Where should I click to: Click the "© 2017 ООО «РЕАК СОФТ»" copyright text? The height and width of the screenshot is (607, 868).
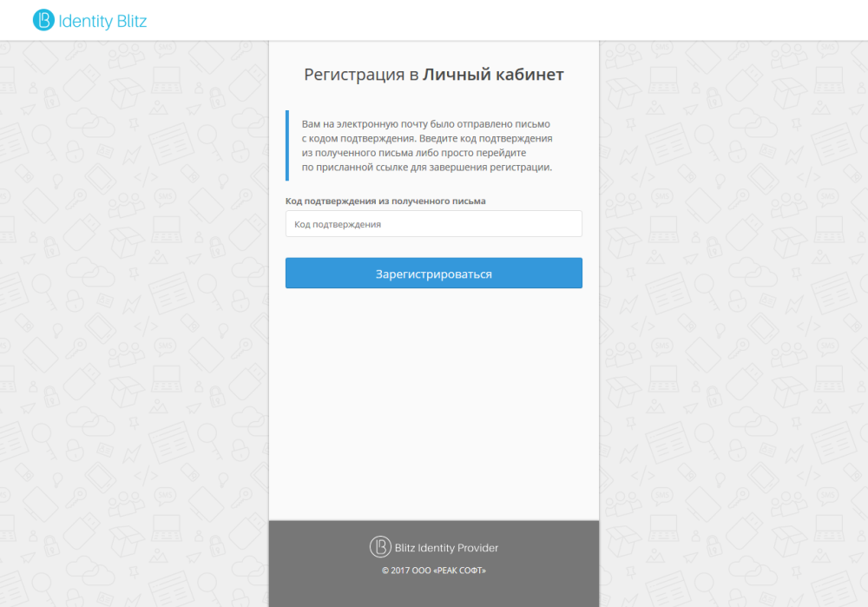coord(434,571)
